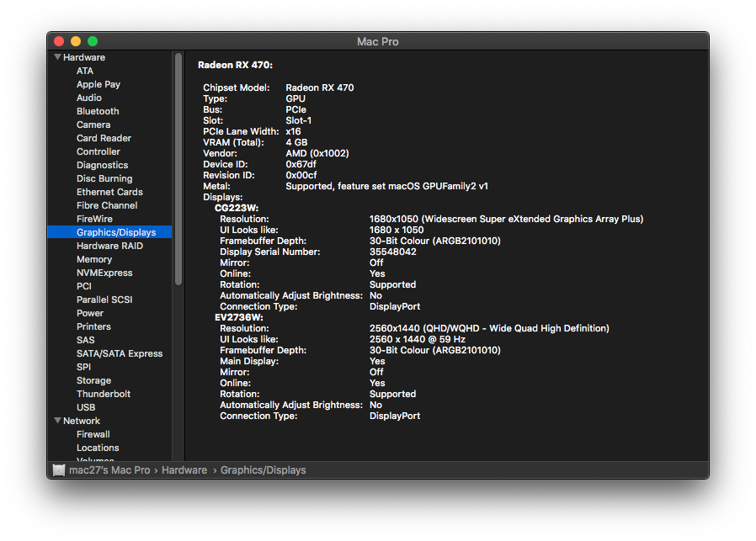Minimize the window with the yellow button
The height and width of the screenshot is (541, 756).
click(76, 41)
